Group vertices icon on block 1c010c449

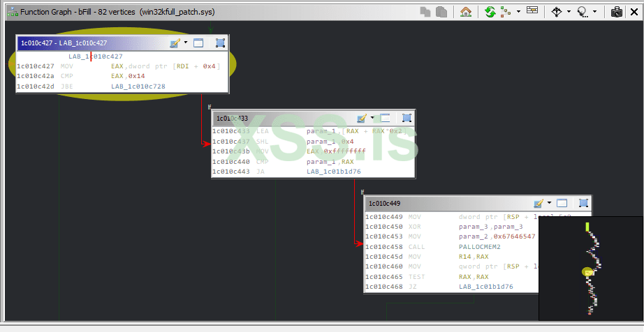(x=584, y=203)
